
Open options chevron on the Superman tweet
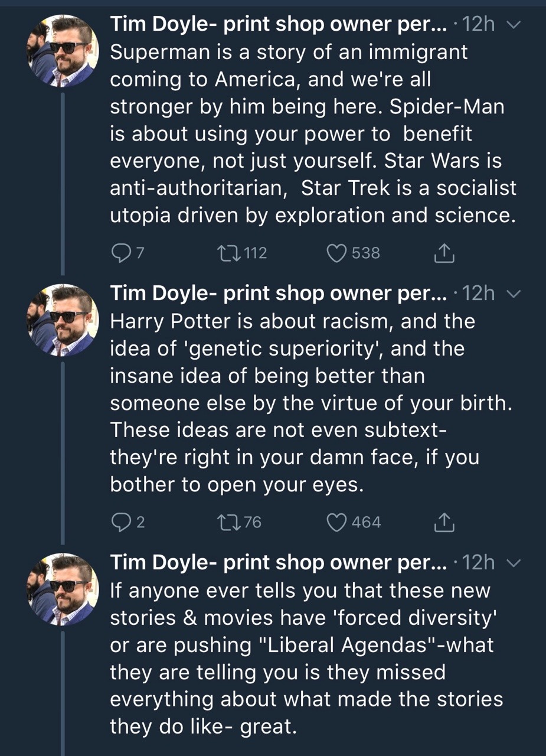(514, 25)
